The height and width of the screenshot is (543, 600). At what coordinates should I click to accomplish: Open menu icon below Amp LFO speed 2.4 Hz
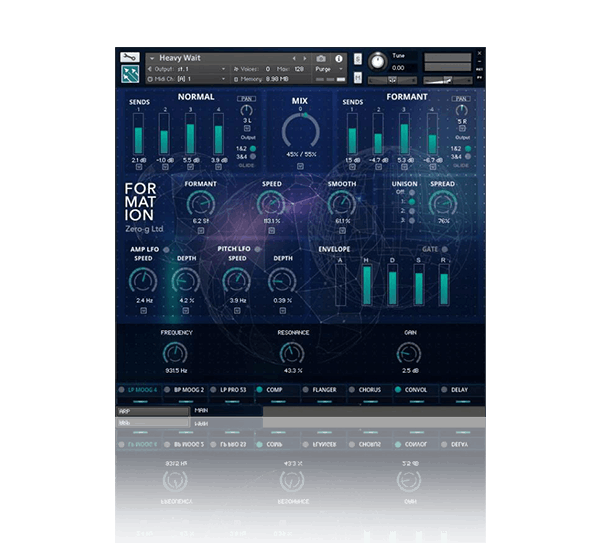[143, 311]
